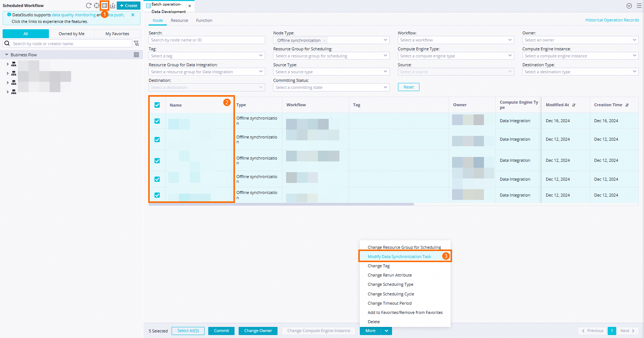The width and height of the screenshot is (644, 338).
Task: Open the filter icon beside node search
Action: pyautogui.click(x=136, y=44)
